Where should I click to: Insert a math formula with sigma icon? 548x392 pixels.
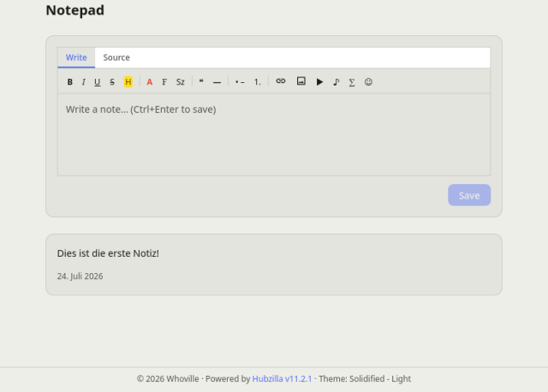(x=352, y=82)
